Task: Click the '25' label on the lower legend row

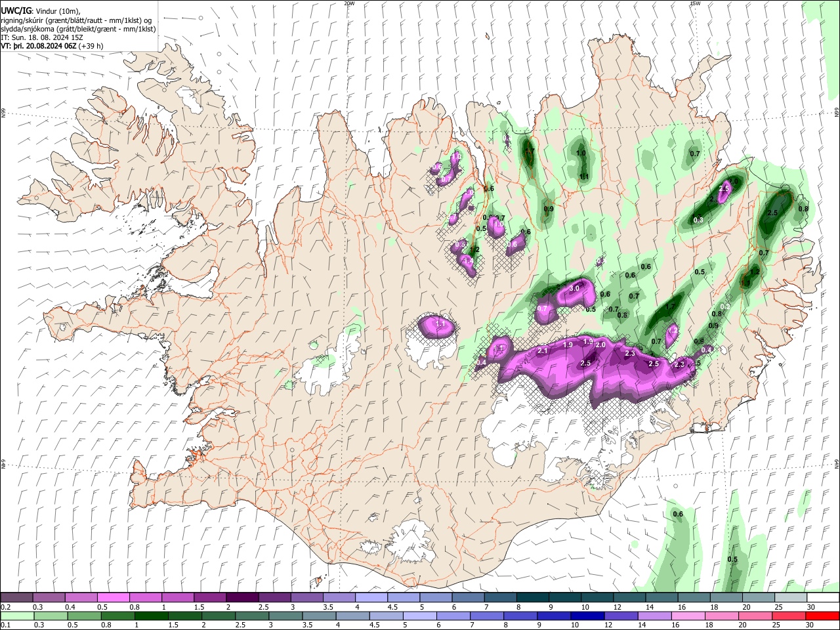Action: pyautogui.click(x=778, y=624)
